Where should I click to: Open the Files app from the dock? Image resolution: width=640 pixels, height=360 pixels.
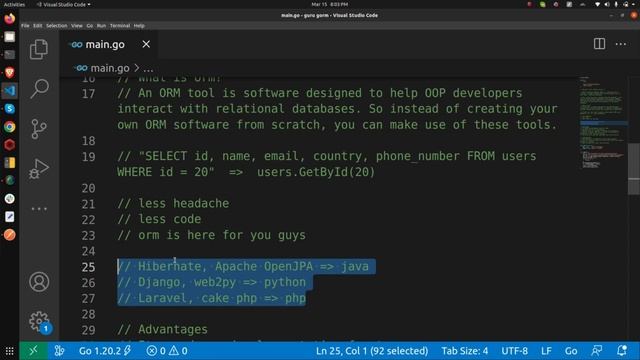tap(10, 37)
